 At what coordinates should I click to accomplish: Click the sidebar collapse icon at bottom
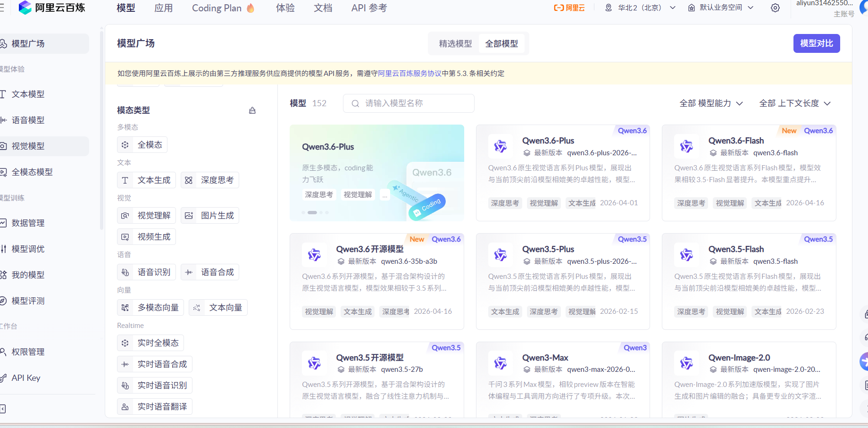(x=3, y=409)
